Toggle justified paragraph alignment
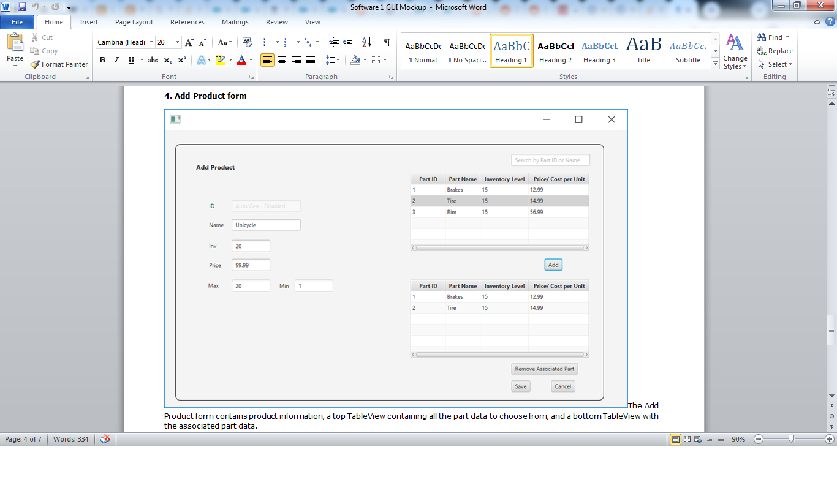Viewport: 837px width, 504px height. pos(311,59)
